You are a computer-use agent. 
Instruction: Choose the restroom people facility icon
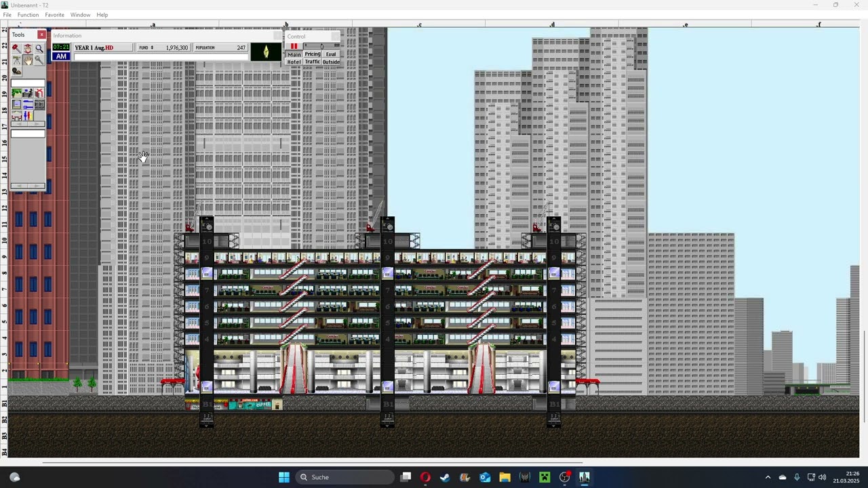tap(28, 116)
